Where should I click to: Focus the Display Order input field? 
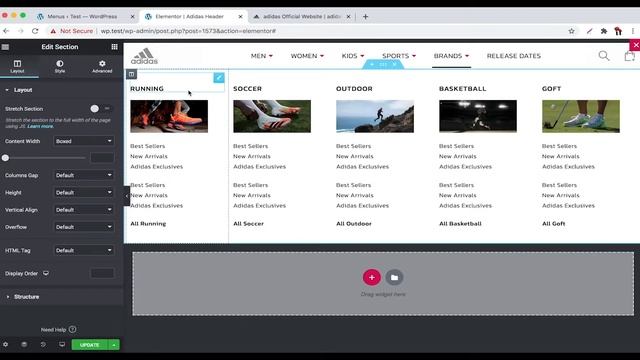pyautogui.click(x=102, y=273)
